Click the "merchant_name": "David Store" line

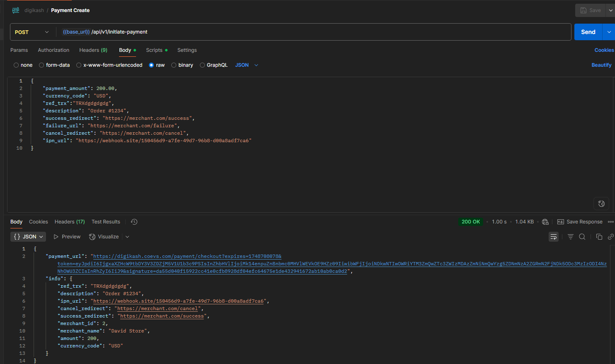[x=104, y=331]
